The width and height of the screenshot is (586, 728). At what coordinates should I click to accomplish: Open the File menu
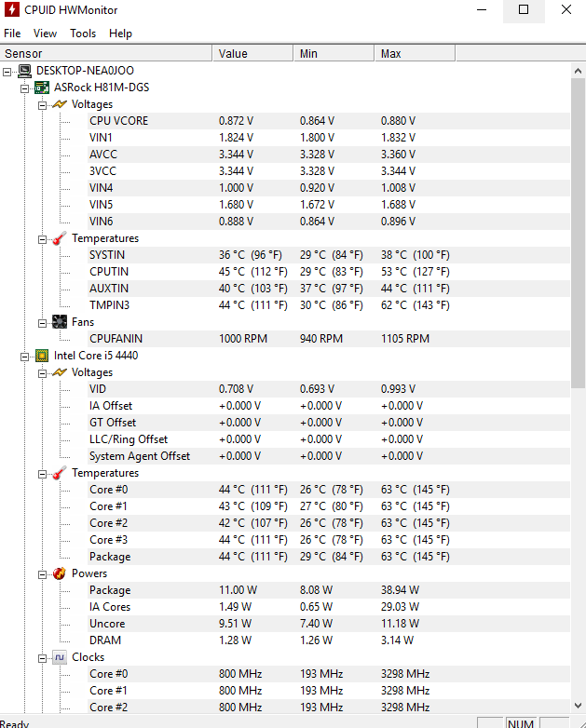pyautogui.click(x=12, y=34)
